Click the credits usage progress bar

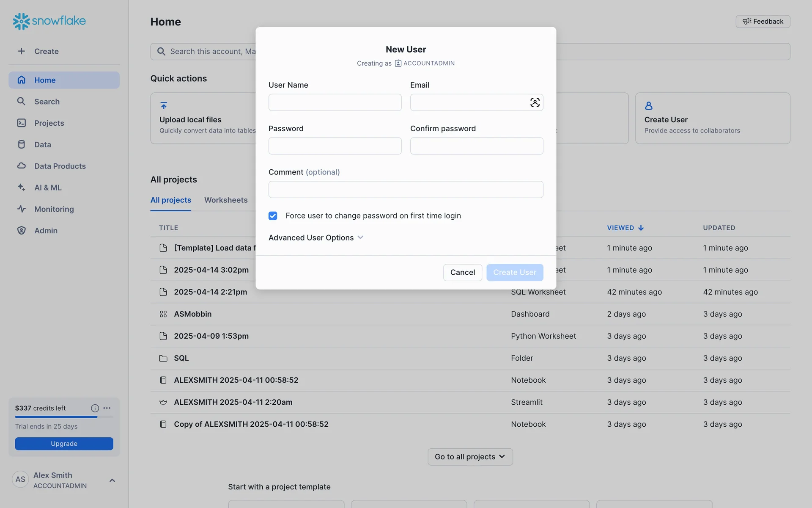tap(64, 417)
